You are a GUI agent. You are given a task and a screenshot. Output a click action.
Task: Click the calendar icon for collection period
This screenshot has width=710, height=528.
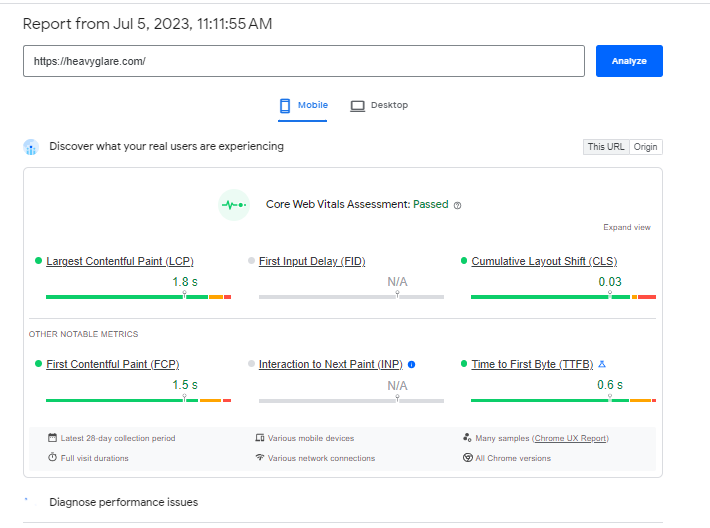pos(52,438)
